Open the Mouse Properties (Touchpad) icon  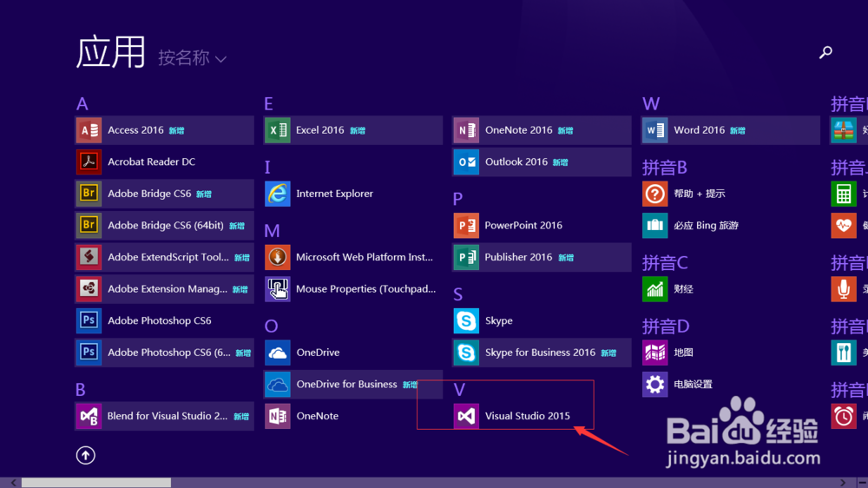(x=278, y=288)
